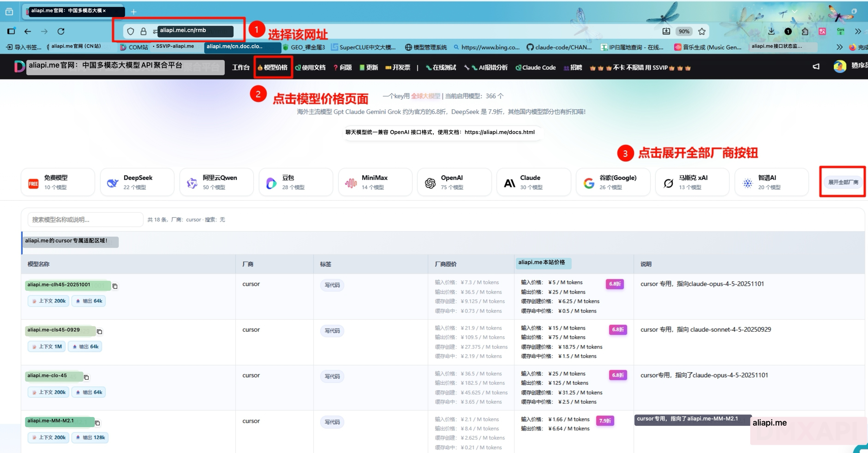Reload the current page
This screenshot has height=453, width=868.
click(61, 31)
